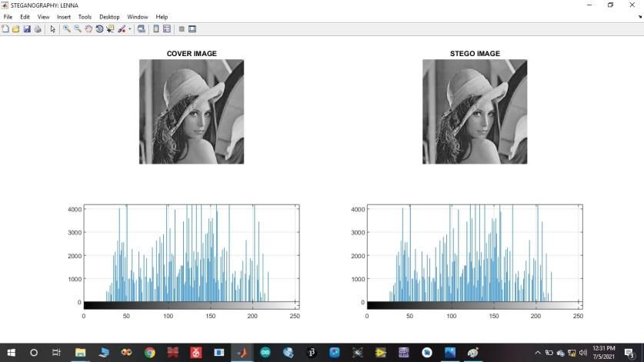Open the Photos app on the taskbar
Viewport: 644px width, 362px height.
coord(450,353)
